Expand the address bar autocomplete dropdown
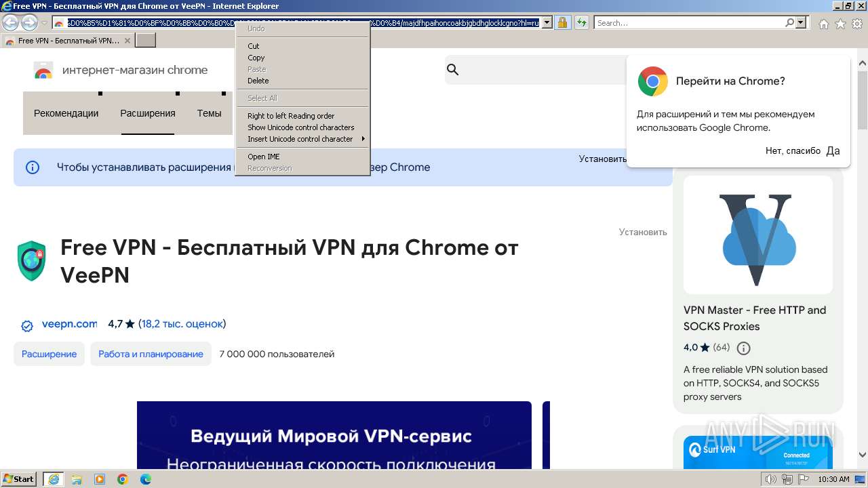Screen dimensions: 868x488 [x=547, y=22]
